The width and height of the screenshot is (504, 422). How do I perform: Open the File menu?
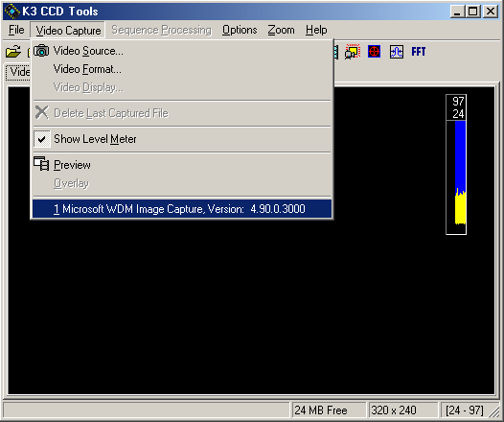16,30
